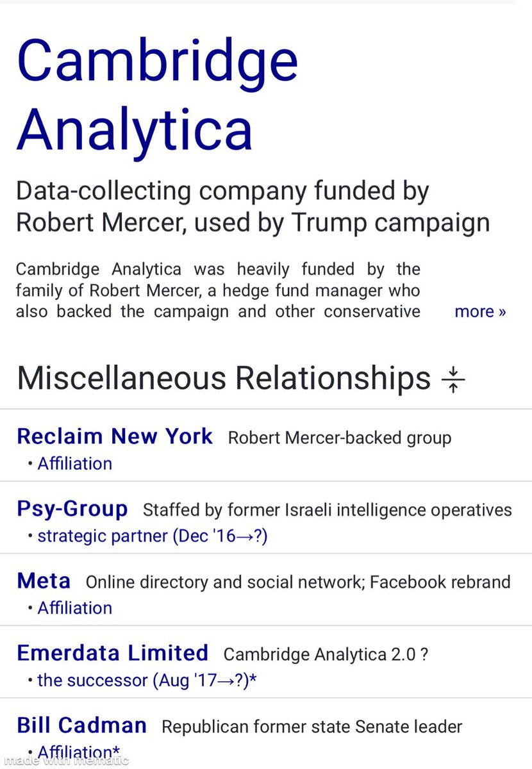This screenshot has width=532, height=769.
Task: Click 'Staffed by former Israeli intelligence operatives' text
Action: click(x=327, y=510)
